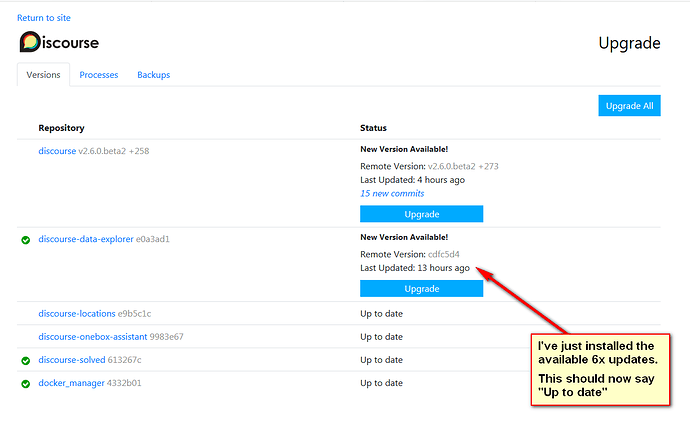690x421 pixels.
Task: Open the Return to site link
Action: [x=44, y=18]
